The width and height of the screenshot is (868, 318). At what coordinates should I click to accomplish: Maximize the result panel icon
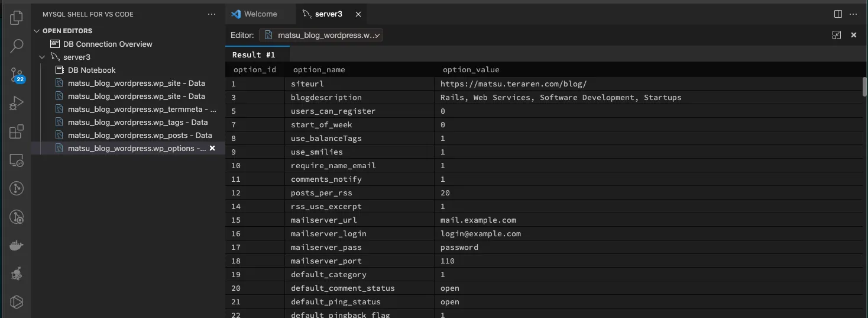point(836,35)
